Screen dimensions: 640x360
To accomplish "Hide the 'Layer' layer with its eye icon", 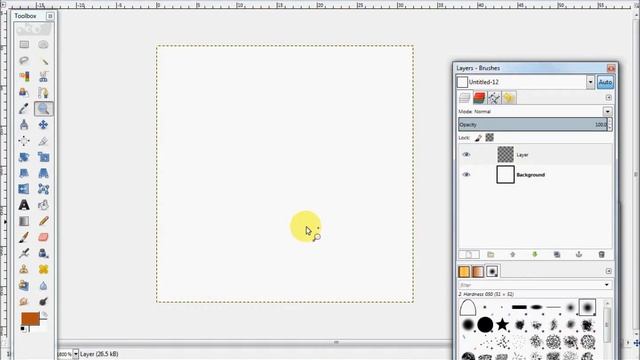I will [x=466, y=155].
